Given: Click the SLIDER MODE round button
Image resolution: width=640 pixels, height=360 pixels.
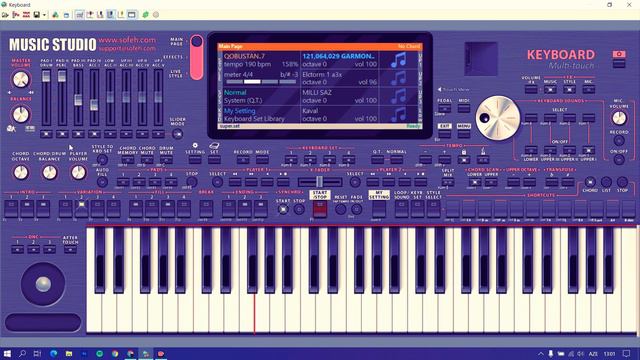Looking at the screenshot, I should tap(177, 134).
